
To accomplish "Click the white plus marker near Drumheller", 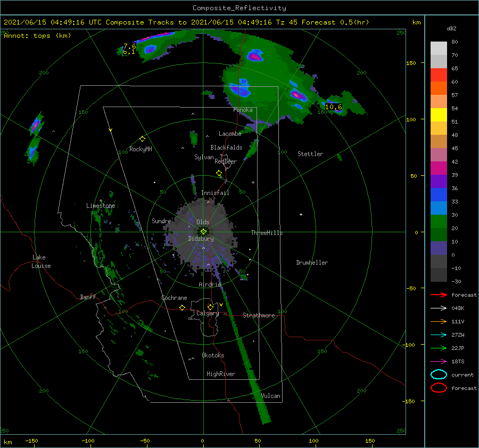I will 301,214.
